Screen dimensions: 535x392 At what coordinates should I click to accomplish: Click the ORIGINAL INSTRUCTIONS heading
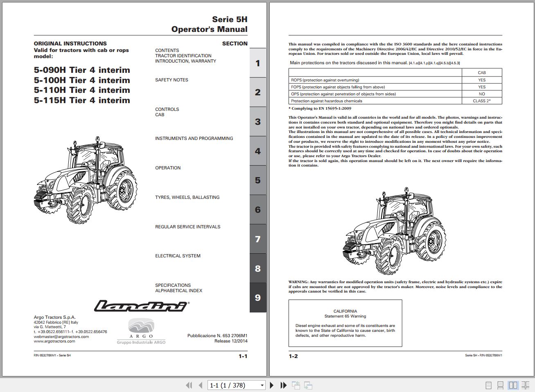[70, 43]
